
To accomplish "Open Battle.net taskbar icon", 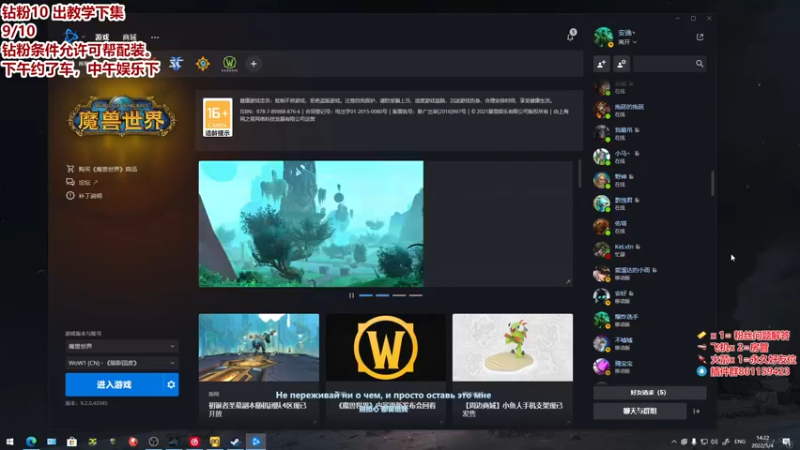I will (x=256, y=441).
